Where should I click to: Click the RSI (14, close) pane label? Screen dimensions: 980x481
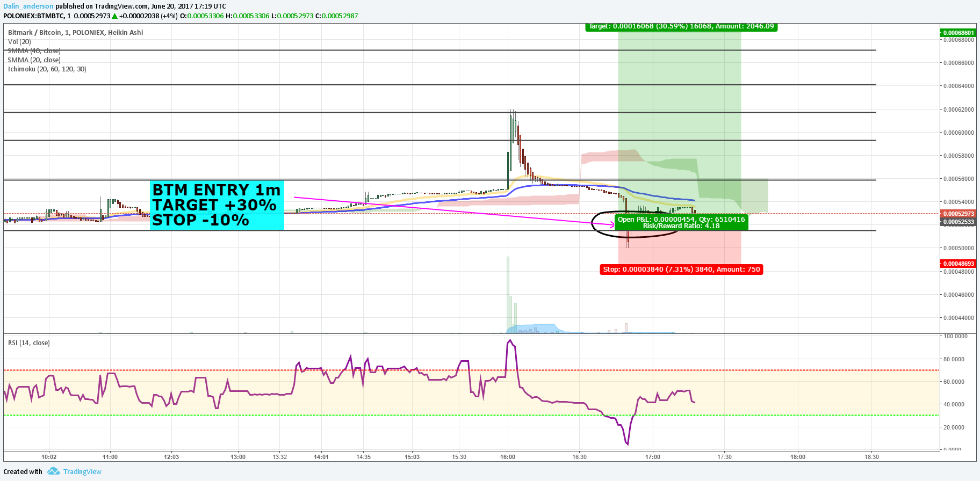pyautogui.click(x=29, y=342)
